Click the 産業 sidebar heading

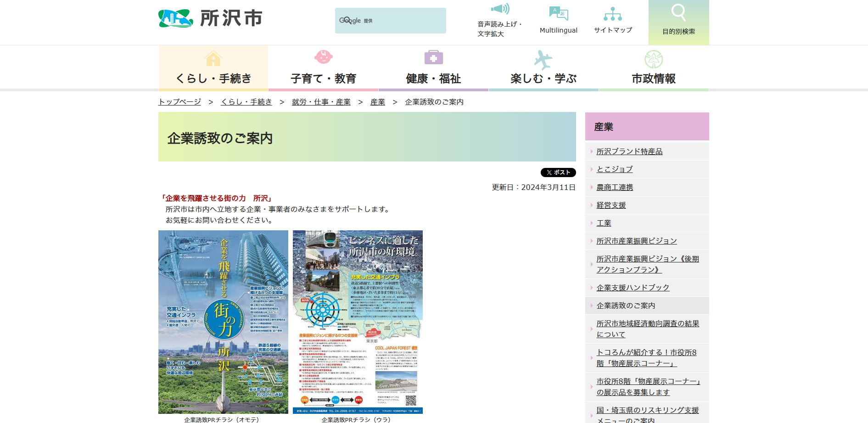click(x=647, y=127)
